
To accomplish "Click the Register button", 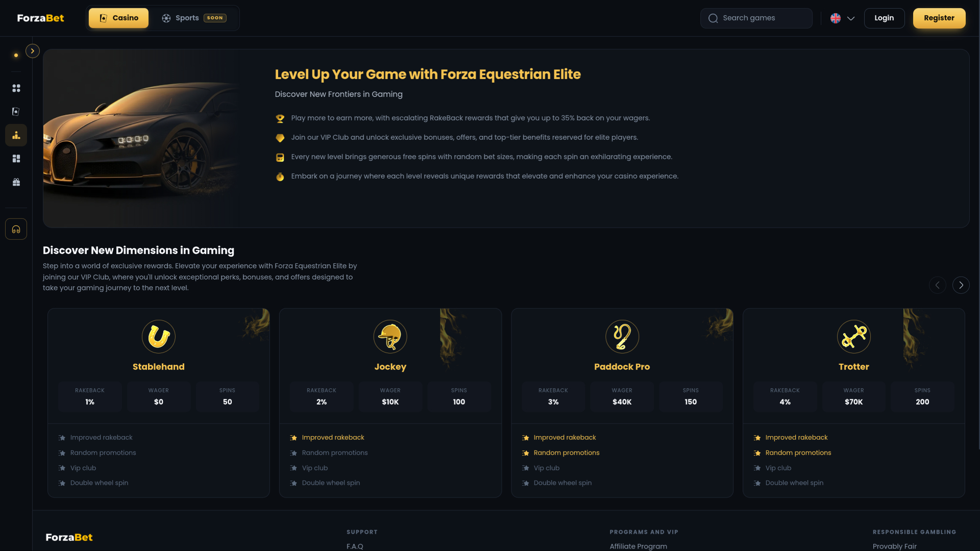I will pyautogui.click(x=939, y=18).
